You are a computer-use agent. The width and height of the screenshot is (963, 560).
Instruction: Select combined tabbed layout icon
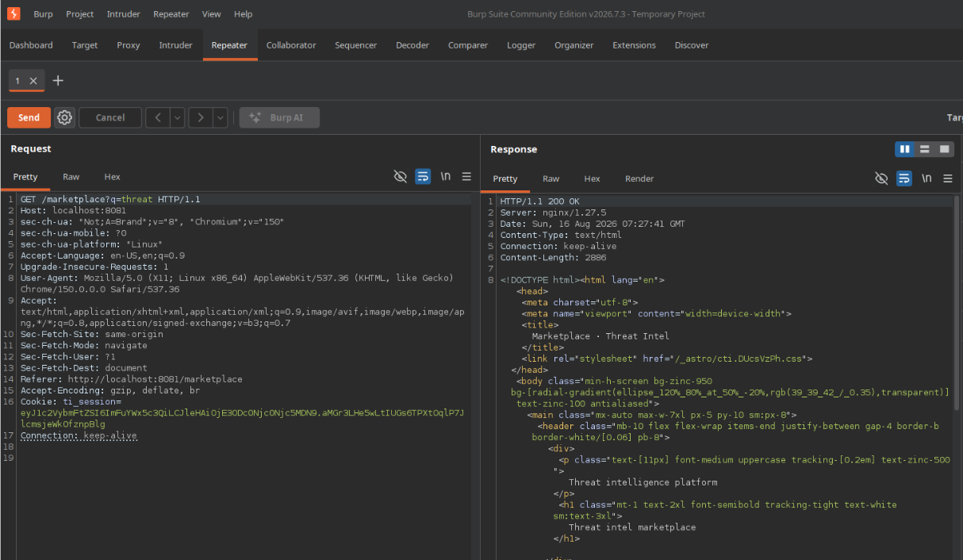[x=944, y=149]
